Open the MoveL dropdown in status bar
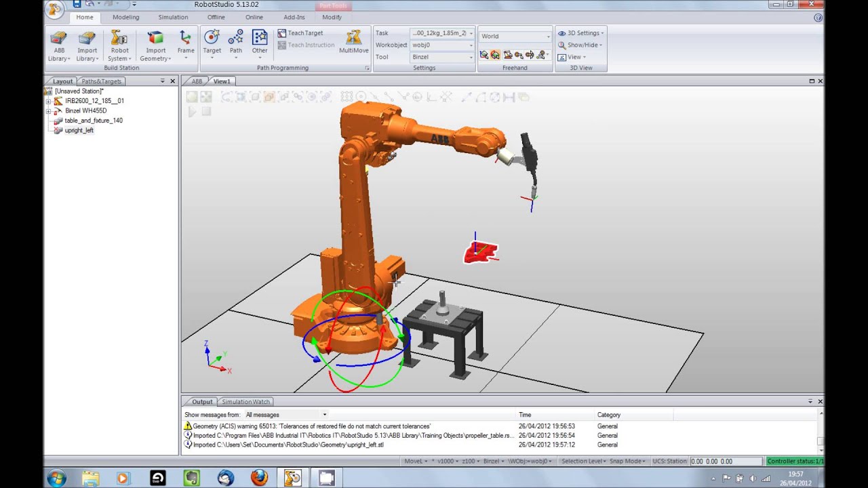Screen dimensions: 868x488 tap(415, 462)
